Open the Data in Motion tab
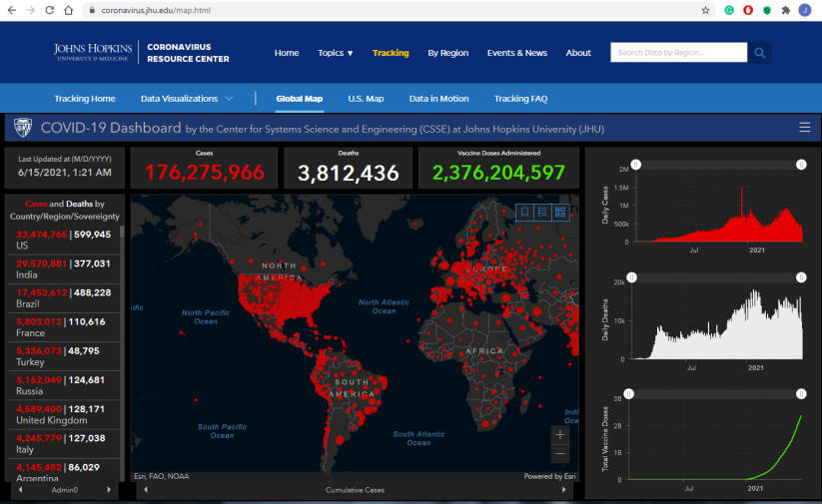This screenshot has height=504, width=822. [x=438, y=99]
